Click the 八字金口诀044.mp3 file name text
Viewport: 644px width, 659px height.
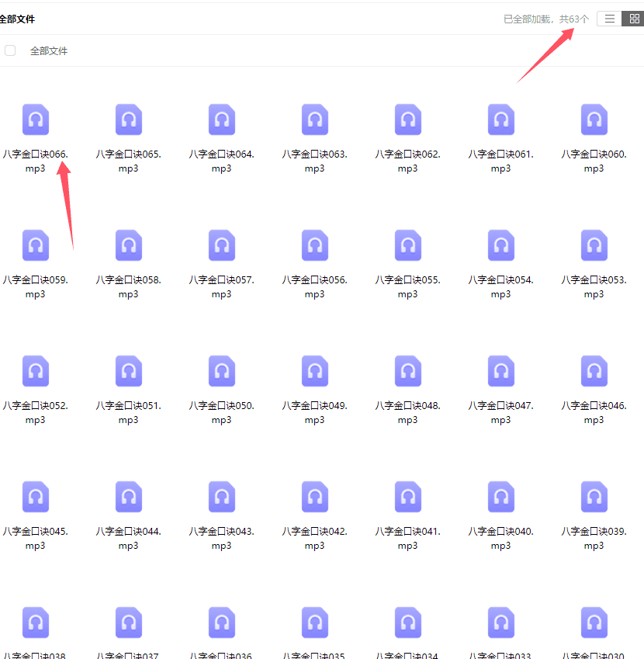[x=129, y=538]
